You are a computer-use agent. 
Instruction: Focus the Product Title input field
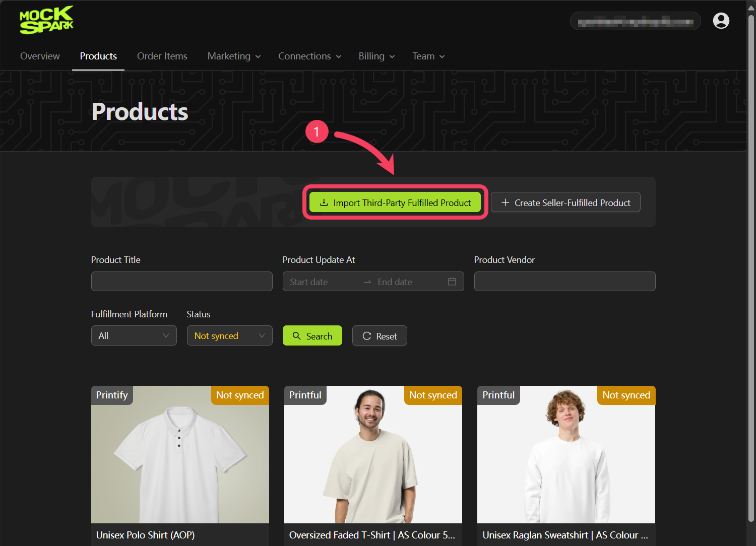click(182, 282)
